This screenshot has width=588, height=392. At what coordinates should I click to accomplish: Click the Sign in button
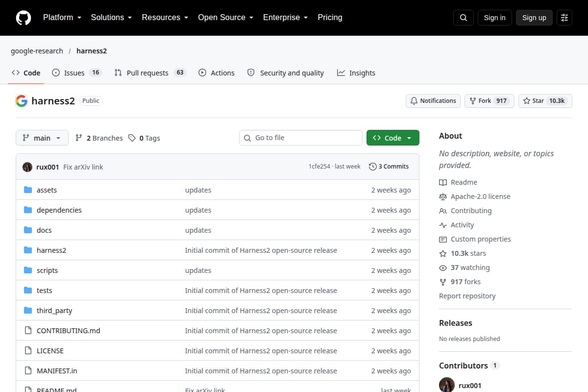click(x=494, y=18)
